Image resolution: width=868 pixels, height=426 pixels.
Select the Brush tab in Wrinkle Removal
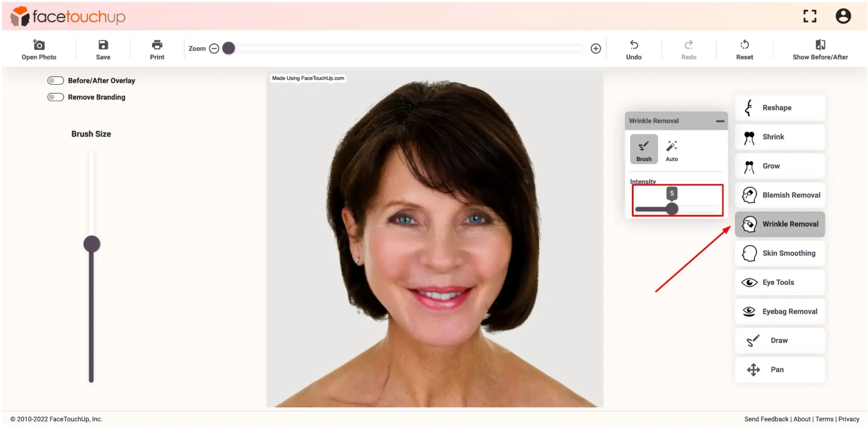(644, 149)
